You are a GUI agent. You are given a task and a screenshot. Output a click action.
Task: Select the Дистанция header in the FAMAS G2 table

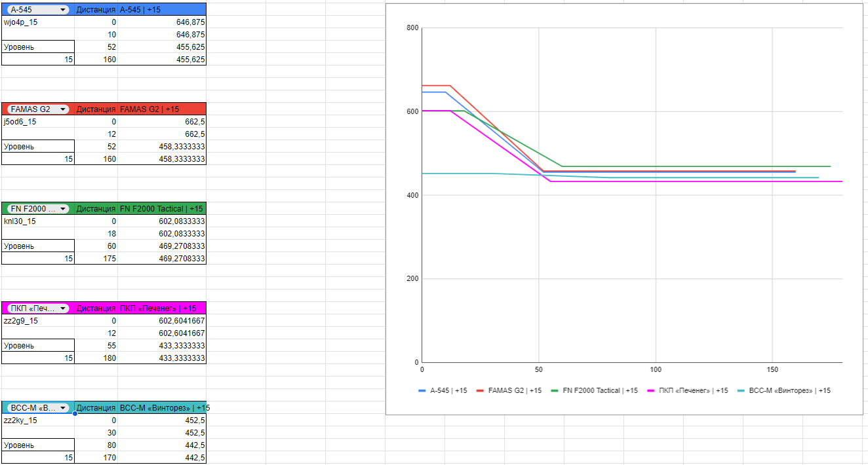pyautogui.click(x=96, y=109)
